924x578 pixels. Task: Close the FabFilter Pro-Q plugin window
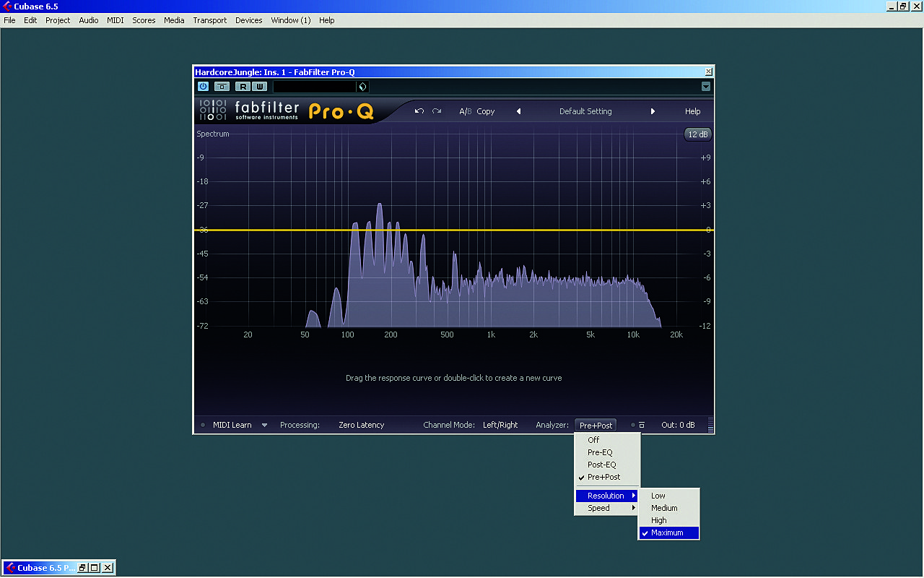click(708, 72)
